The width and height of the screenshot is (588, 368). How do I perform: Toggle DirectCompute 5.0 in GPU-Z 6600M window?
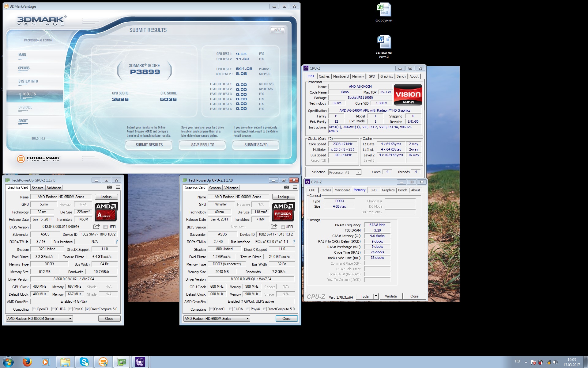click(x=265, y=309)
